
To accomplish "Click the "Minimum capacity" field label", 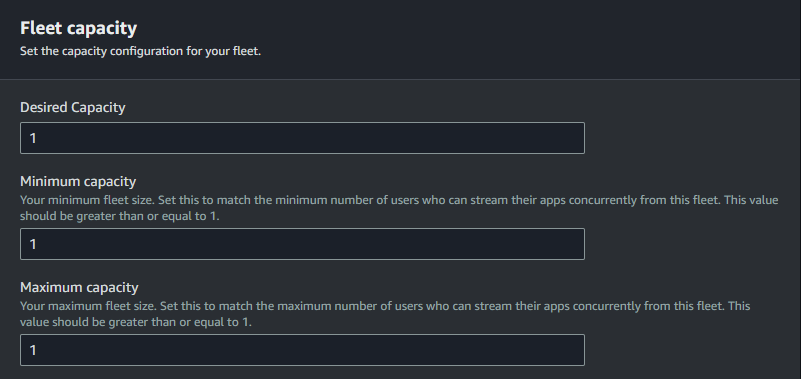I will click(78, 181).
